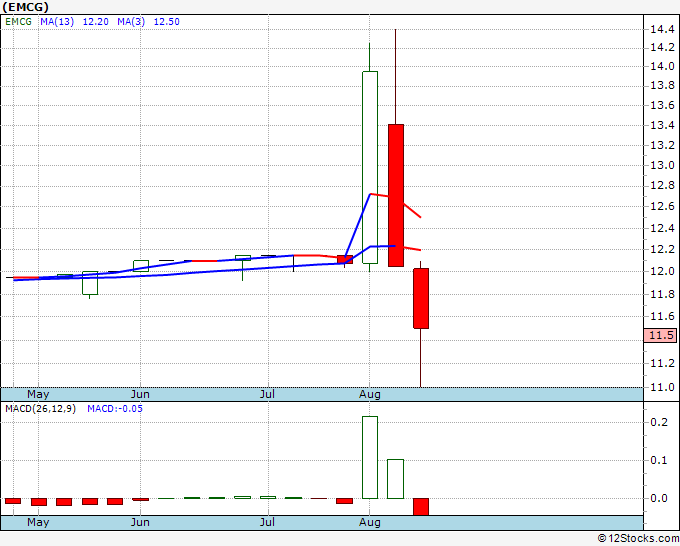
Task: Click the (EMCG) chart title
Action: point(25,7)
